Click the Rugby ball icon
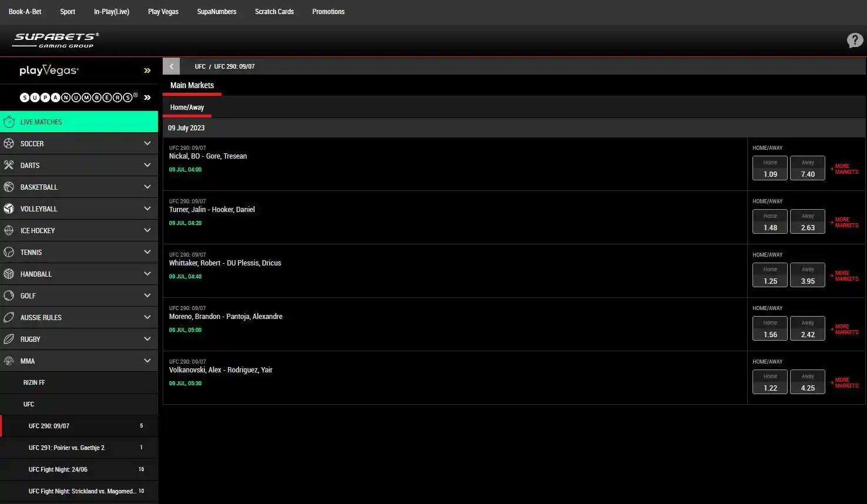The width and height of the screenshot is (867, 504). click(x=9, y=339)
